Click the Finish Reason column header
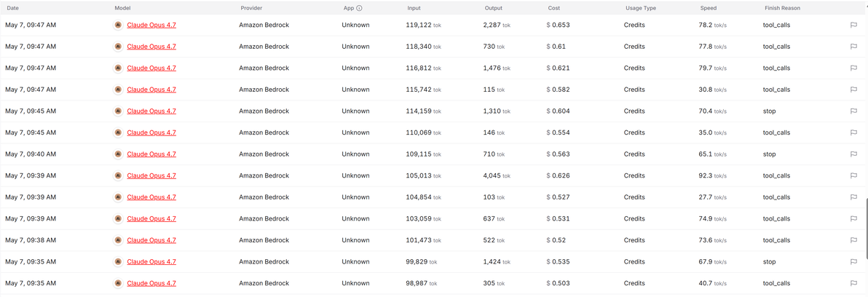The height and width of the screenshot is (297, 868). coord(782,8)
